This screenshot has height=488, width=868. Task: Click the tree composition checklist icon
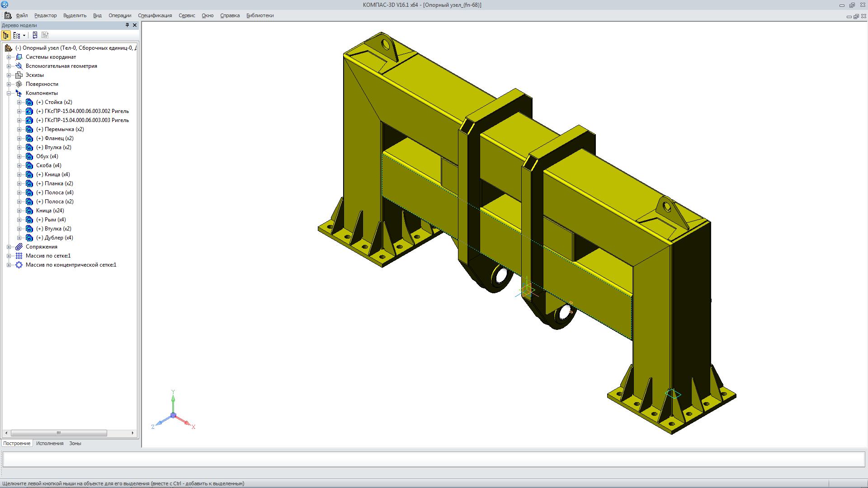(x=16, y=35)
